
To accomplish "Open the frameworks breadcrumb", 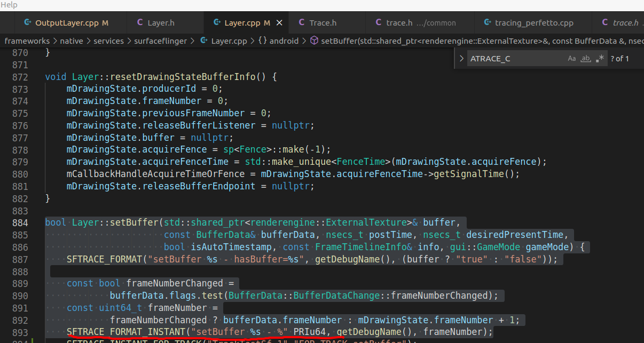I will (x=27, y=41).
